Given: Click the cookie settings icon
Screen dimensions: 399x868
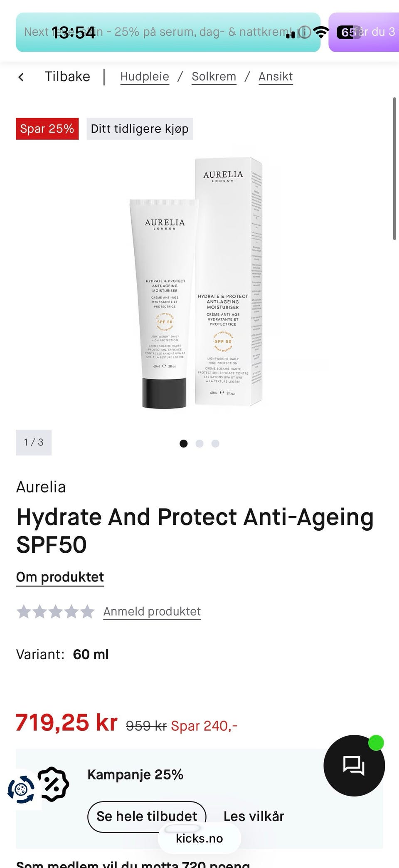Looking at the screenshot, I should (x=21, y=789).
